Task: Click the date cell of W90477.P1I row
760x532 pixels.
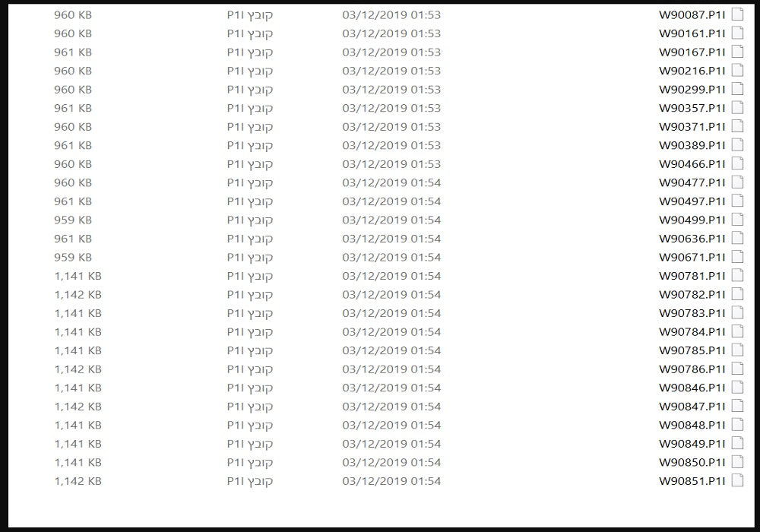Action: pyautogui.click(x=391, y=182)
